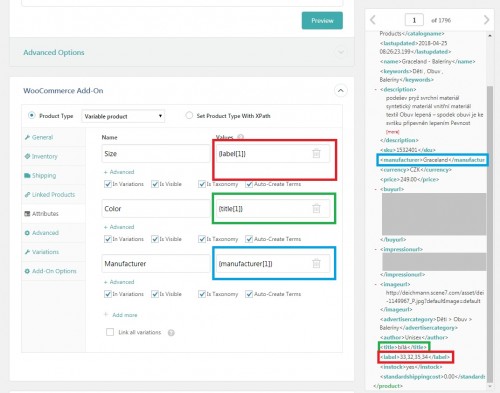Image resolution: width=500 pixels, height=393 pixels.
Task: Collapse the WooCommerce Add-On panel
Action: click(340, 91)
